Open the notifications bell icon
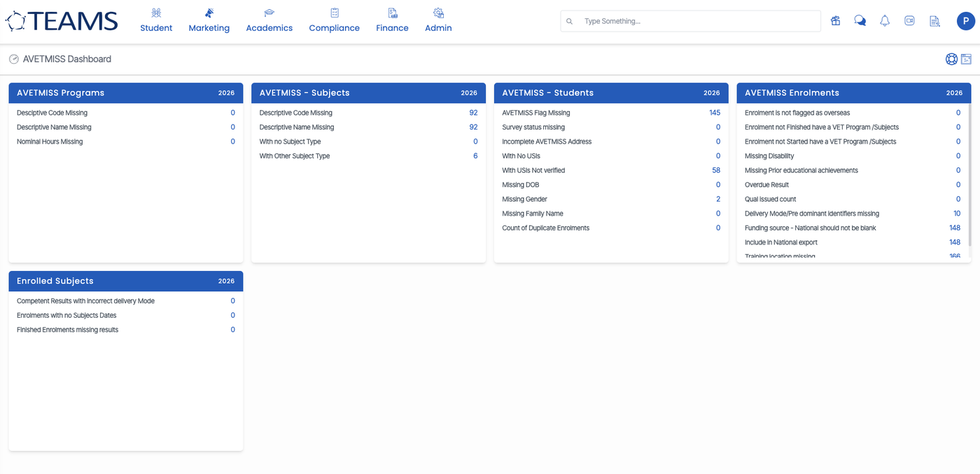Screen dimensions: 980x474 click(885, 21)
